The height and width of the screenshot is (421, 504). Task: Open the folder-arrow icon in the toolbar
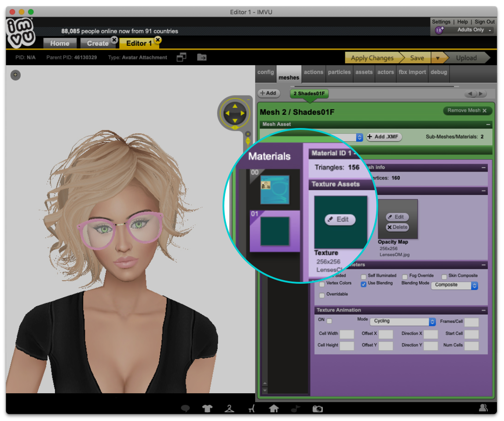click(202, 57)
